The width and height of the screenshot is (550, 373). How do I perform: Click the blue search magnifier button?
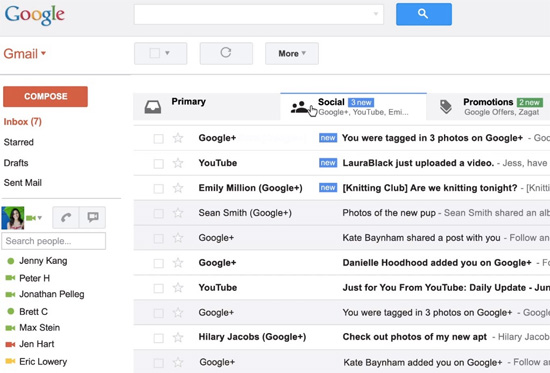[x=424, y=14]
